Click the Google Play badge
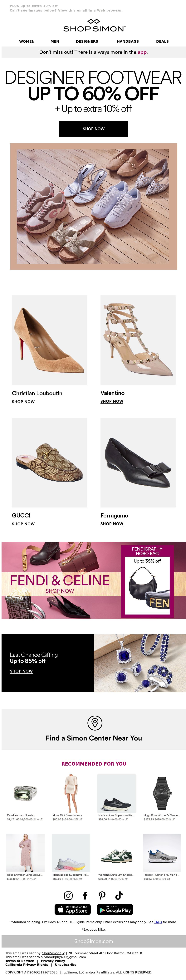This screenshot has width=186, height=980. pos(115,909)
